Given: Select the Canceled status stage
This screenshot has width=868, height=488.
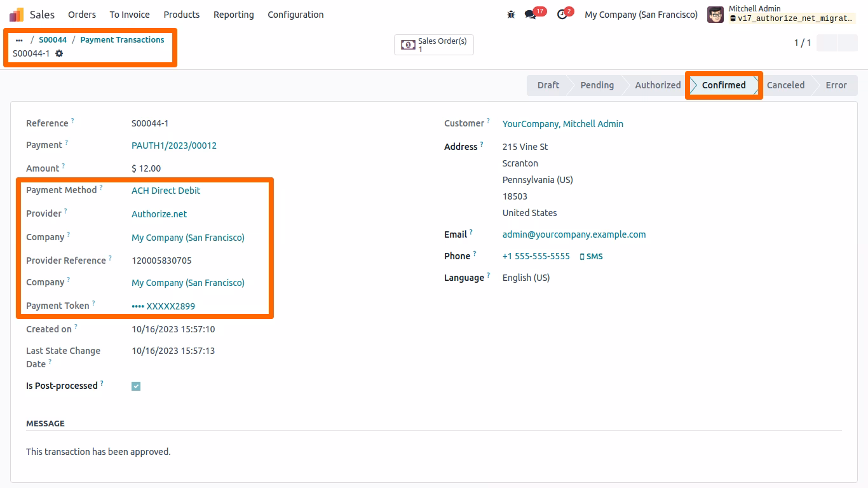Looking at the screenshot, I should click(x=785, y=85).
